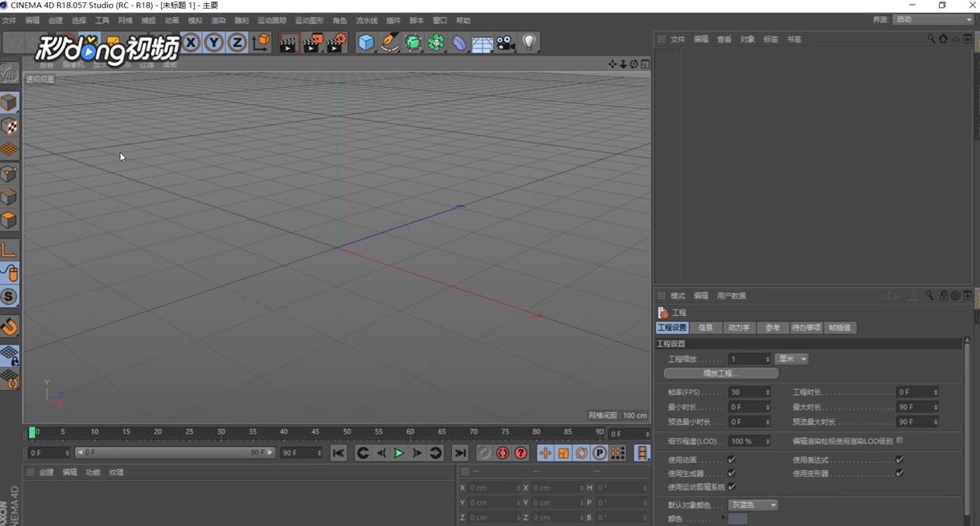Click render active view clapperboard icon
The image size is (980, 526).
pos(288,43)
